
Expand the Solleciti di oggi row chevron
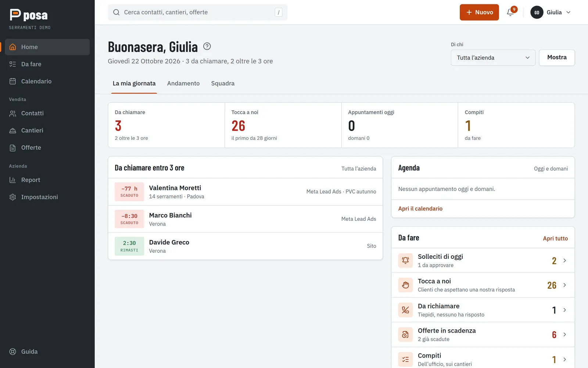click(x=565, y=261)
